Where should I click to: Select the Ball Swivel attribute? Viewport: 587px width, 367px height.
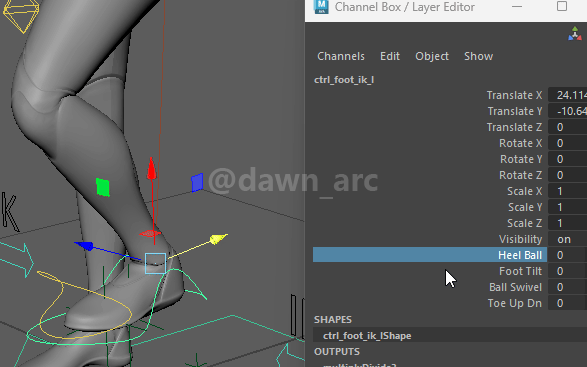click(x=515, y=287)
